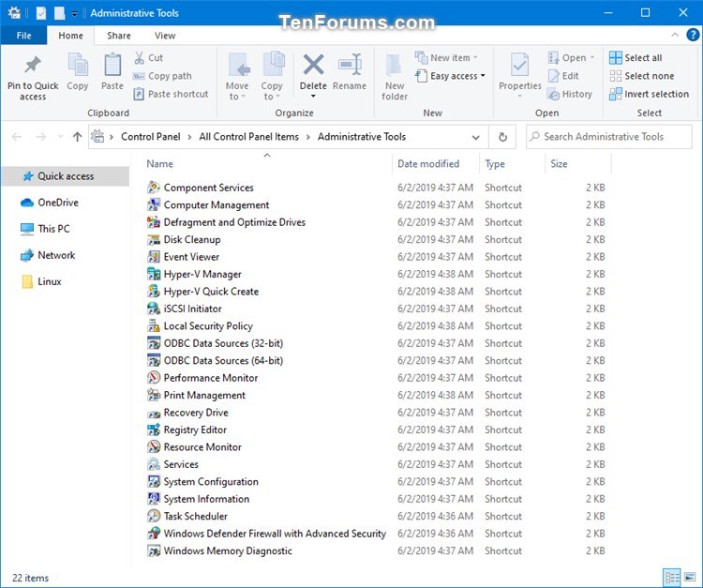Click the Search Administrative Tools field

[609, 137]
